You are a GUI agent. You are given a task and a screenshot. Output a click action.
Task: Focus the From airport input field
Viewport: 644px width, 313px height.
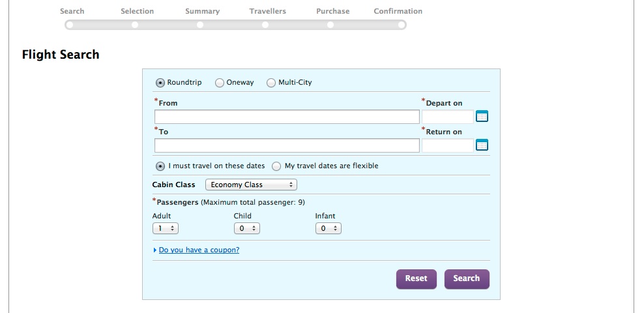point(287,117)
